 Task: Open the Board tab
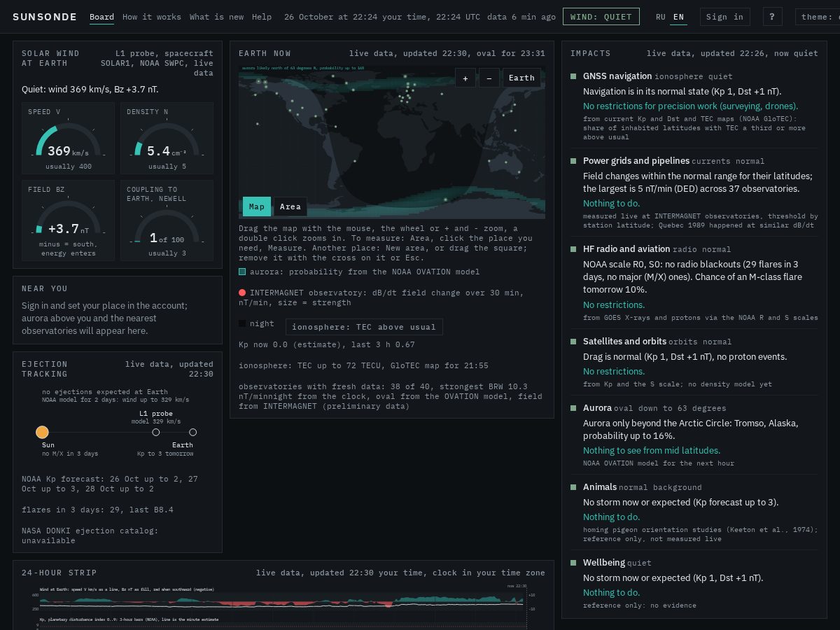coord(101,17)
